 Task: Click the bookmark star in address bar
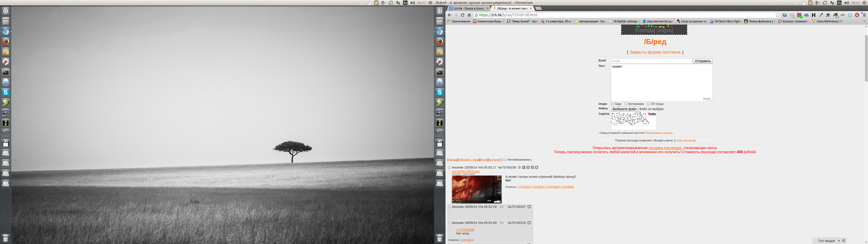point(777,15)
